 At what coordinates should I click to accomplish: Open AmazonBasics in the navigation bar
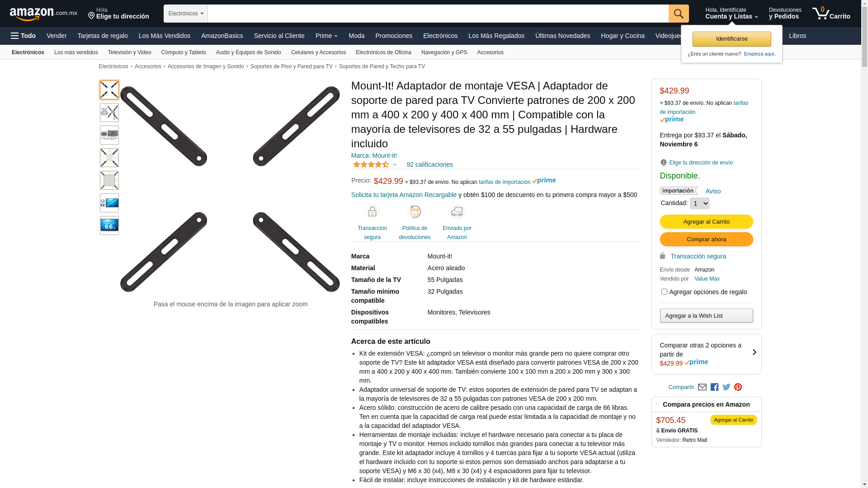[222, 36]
